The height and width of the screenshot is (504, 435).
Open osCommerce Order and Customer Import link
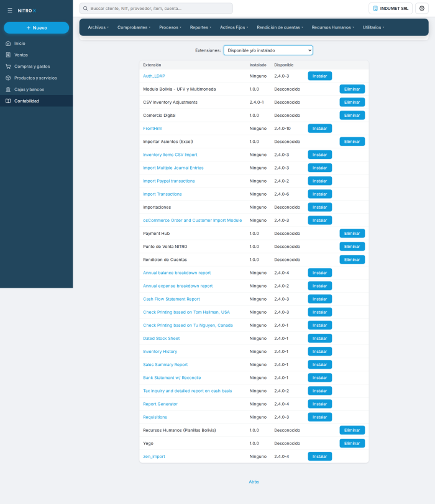tap(192, 221)
